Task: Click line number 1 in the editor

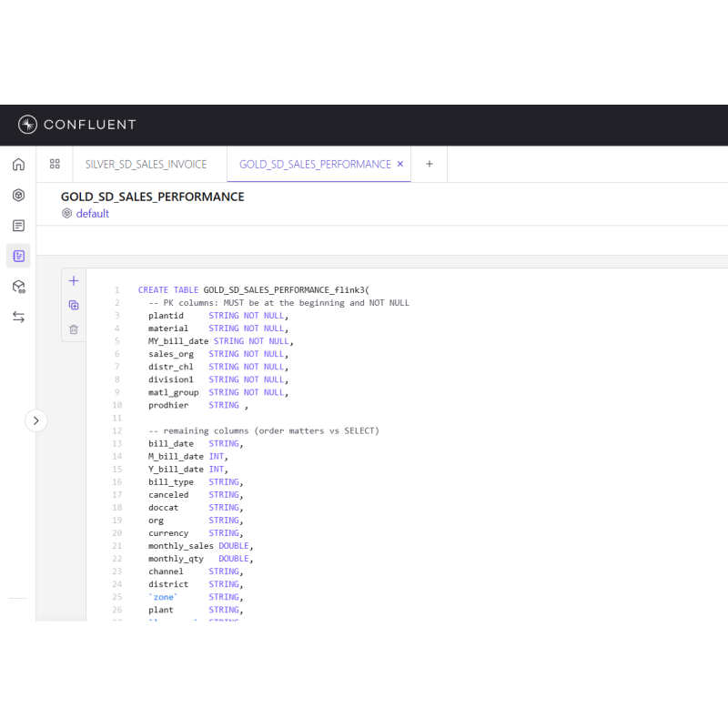Action: (x=118, y=289)
